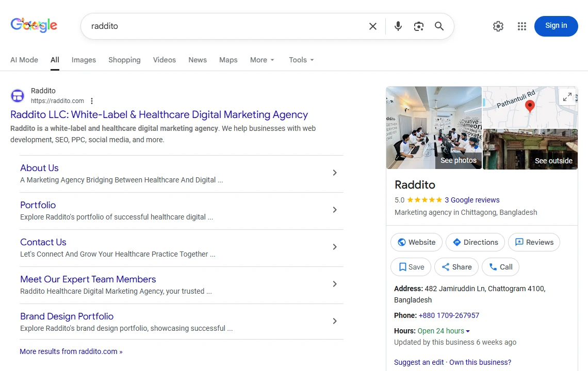Open the About Us sitelink

pyautogui.click(x=39, y=168)
